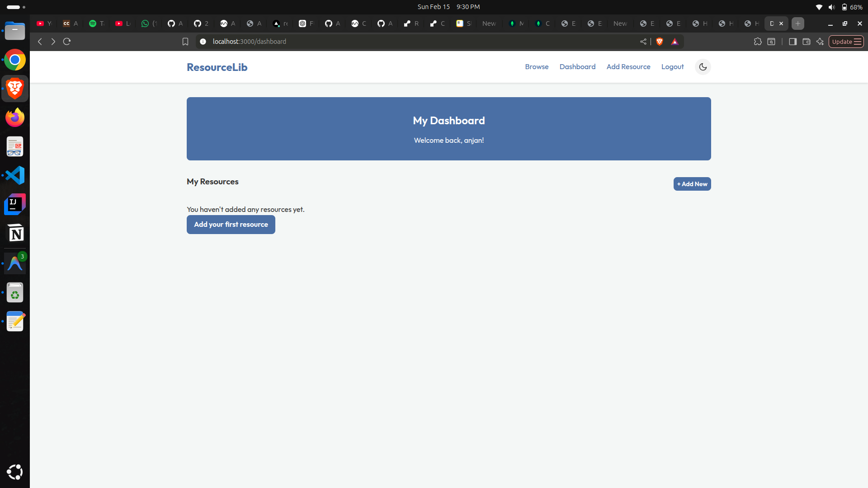Screen dimensions: 868x488
Task: Reload the dashboard page
Action: coord(67,42)
